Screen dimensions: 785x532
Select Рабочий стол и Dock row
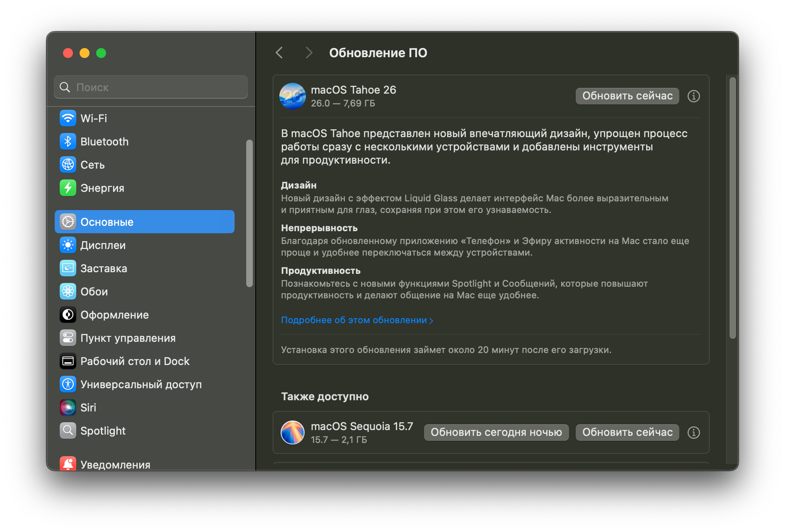[145, 361]
